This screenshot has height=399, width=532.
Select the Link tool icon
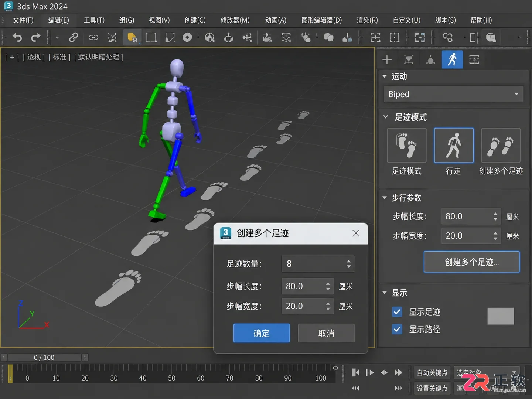[x=74, y=37]
